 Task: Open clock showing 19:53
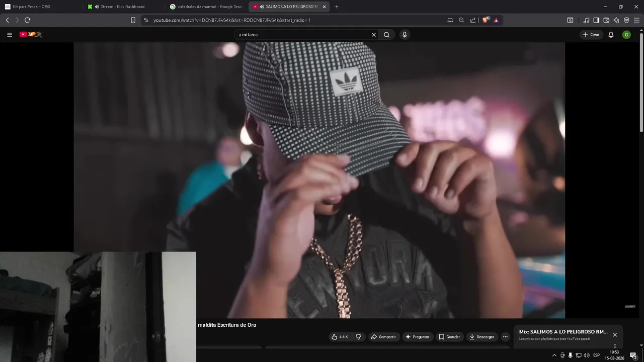[614, 355]
